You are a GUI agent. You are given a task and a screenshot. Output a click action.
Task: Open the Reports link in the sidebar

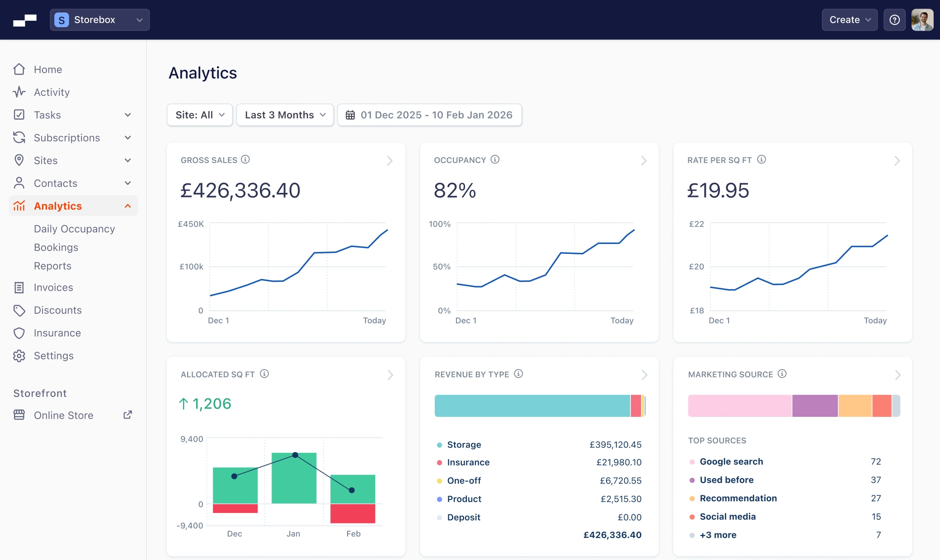click(53, 266)
